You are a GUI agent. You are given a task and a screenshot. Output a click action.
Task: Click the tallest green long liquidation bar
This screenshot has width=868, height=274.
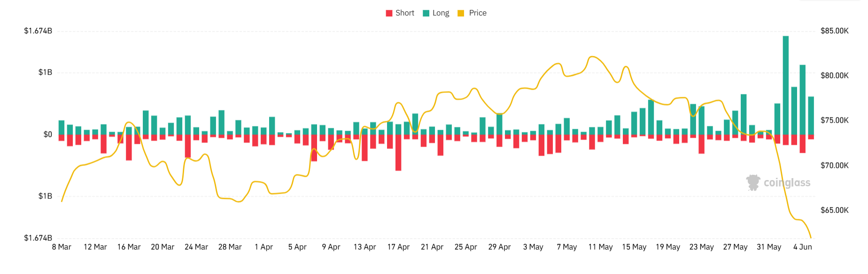[786, 85]
